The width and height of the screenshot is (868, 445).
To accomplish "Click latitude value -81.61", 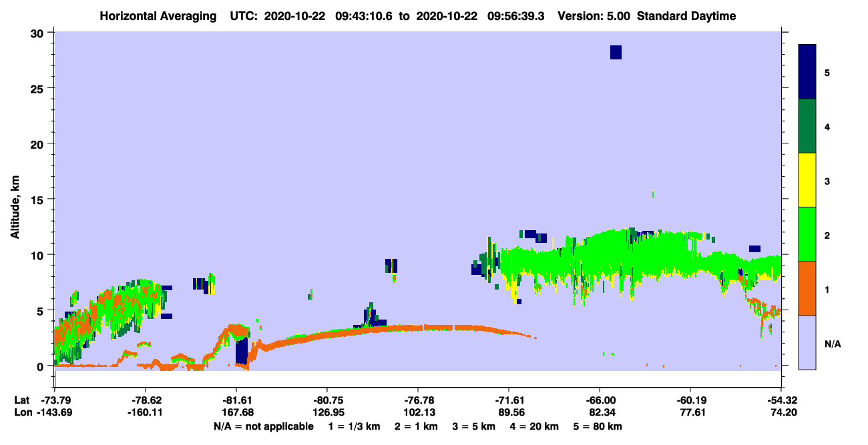I will [x=236, y=400].
